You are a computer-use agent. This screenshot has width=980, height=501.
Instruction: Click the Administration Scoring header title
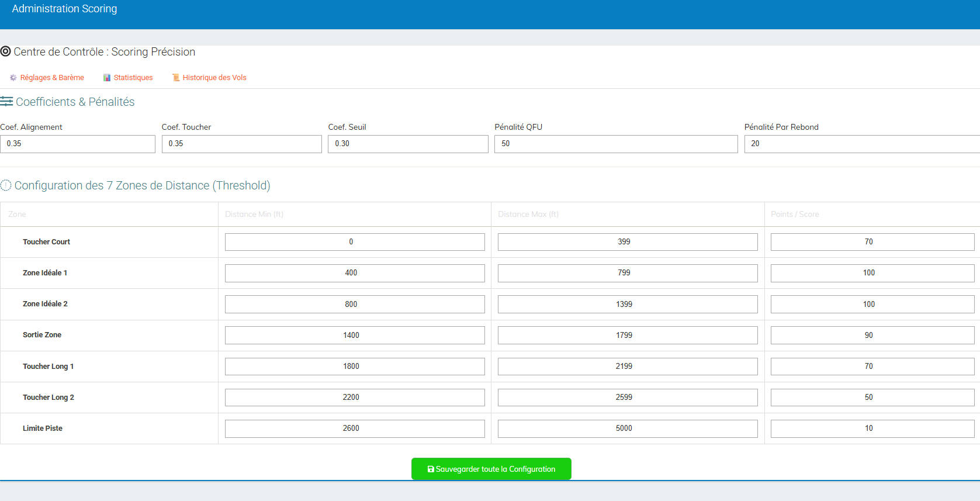tap(64, 9)
